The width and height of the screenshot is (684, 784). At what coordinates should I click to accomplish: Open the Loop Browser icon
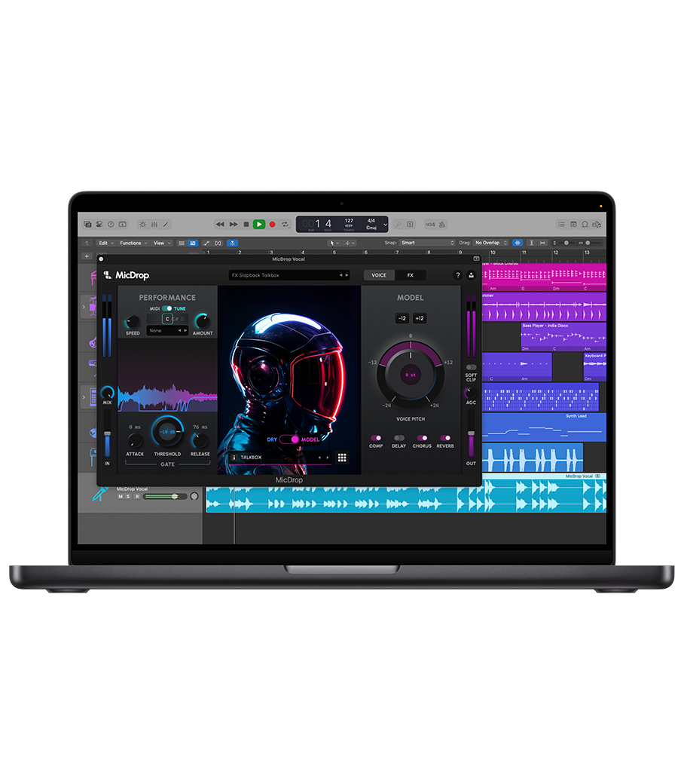point(585,225)
